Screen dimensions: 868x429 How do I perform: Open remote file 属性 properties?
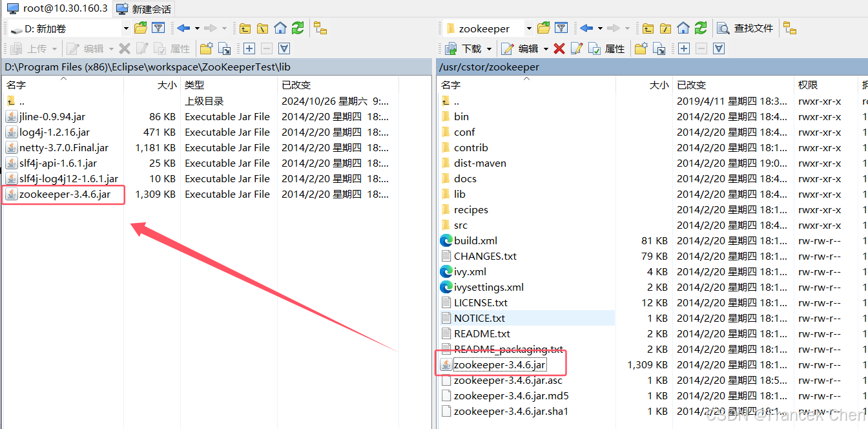pos(606,48)
